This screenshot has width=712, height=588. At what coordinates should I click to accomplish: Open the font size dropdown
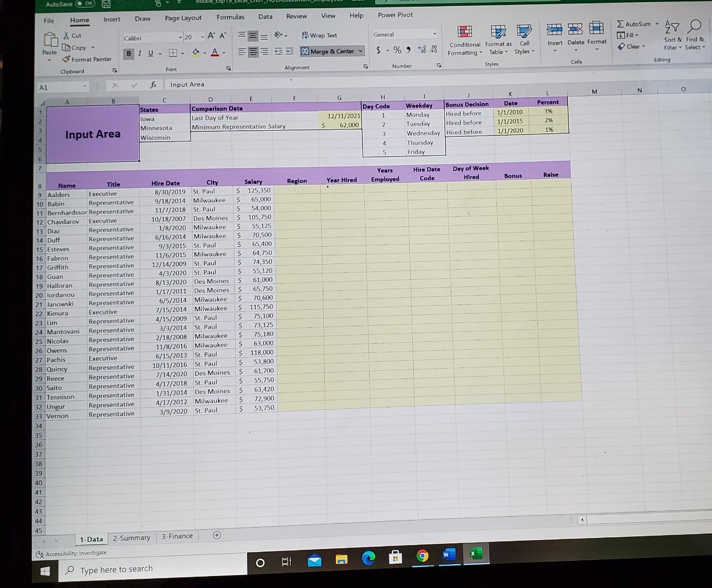(x=202, y=38)
